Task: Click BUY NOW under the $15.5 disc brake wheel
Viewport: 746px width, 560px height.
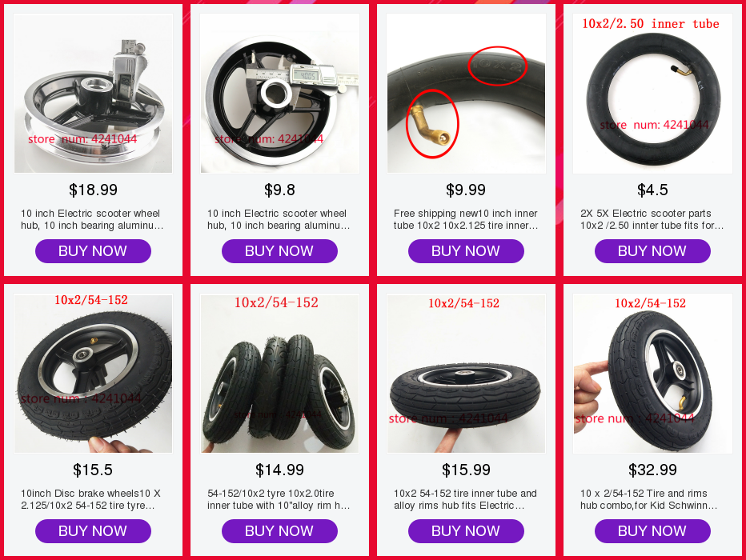Action: (x=93, y=531)
